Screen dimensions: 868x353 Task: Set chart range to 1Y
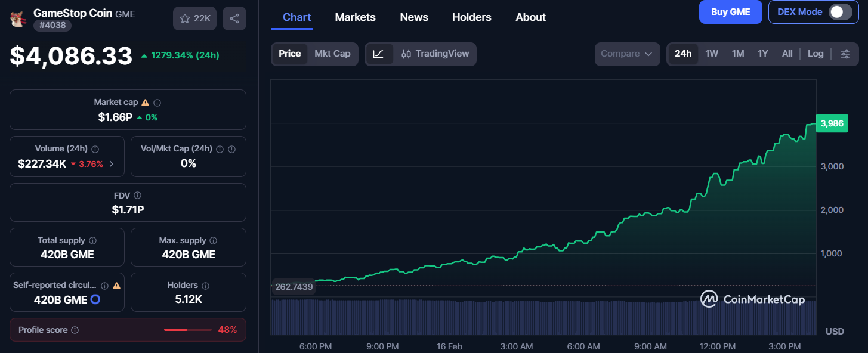(763, 54)
